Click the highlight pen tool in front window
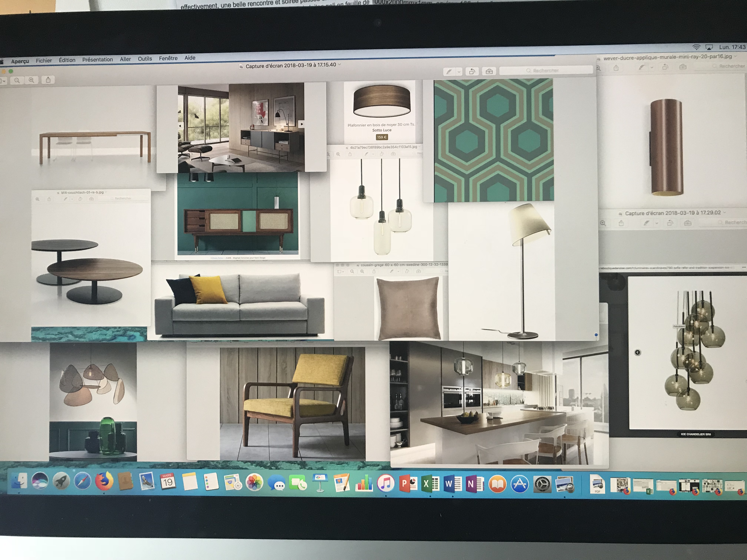 coord(449,71)
